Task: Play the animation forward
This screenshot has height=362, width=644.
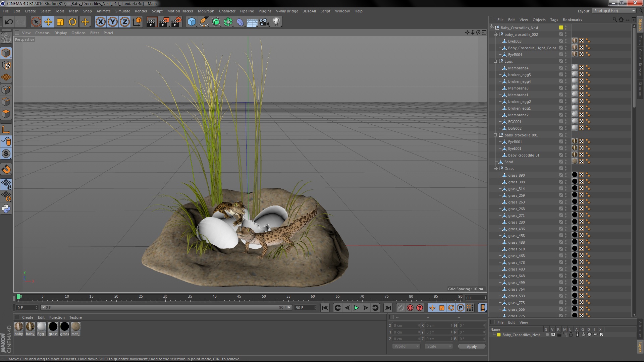Action: 356,308
